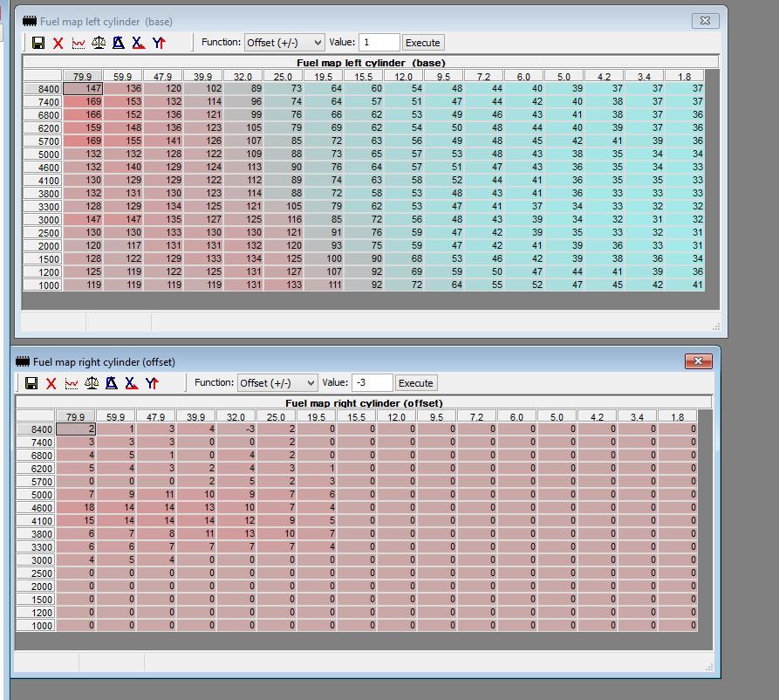The width and height of the screenshot is (779, 700).
Task: Select 1.8 column header in left cylinder map
Action: click(x=684, y=76)
